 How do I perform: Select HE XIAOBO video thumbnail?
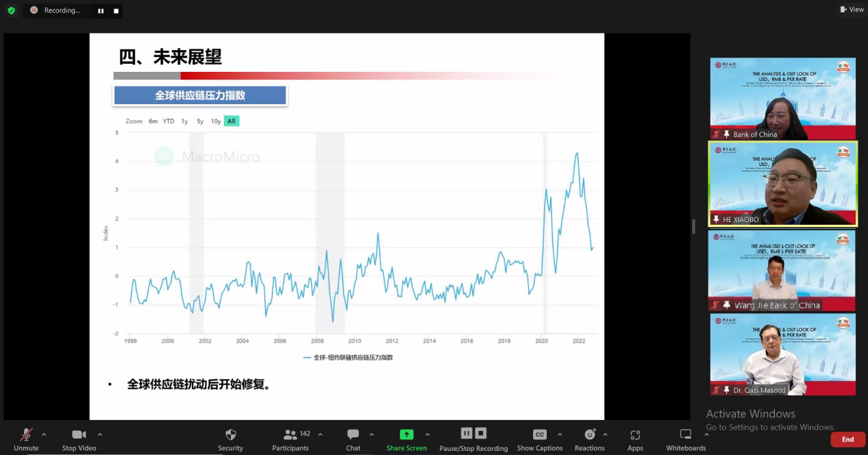point(782,184)
